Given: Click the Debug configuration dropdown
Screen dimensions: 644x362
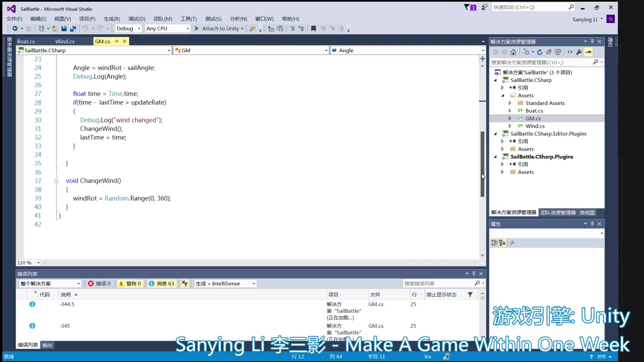Looking at the screenshot, I should point(128,28).
